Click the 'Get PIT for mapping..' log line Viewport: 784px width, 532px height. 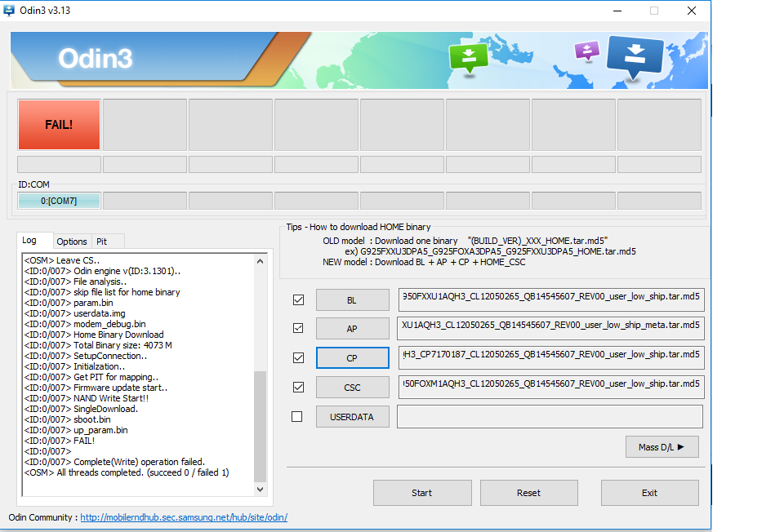pyautogui.click(x=91, y=377)
